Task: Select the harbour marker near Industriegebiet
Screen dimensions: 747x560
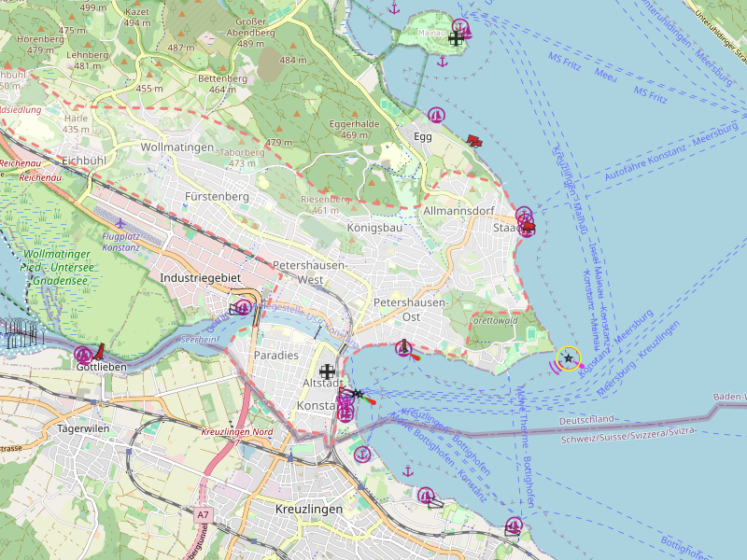Action: pos(244,307)
